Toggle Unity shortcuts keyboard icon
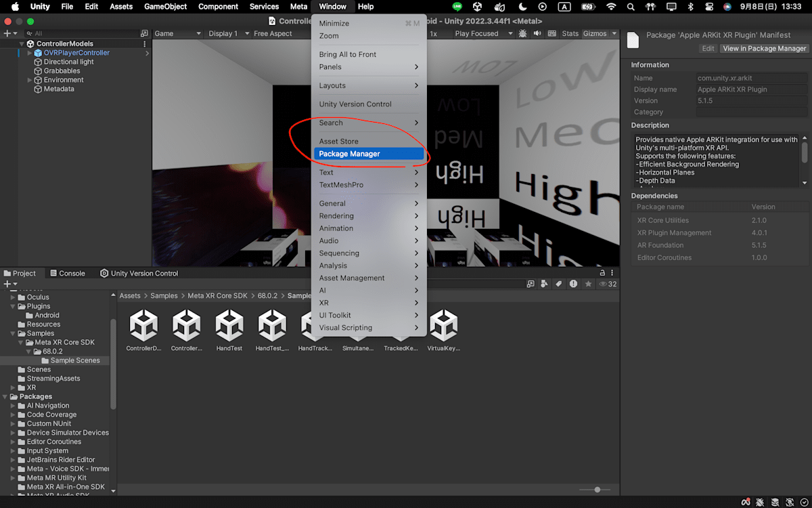 click(552, 34)
